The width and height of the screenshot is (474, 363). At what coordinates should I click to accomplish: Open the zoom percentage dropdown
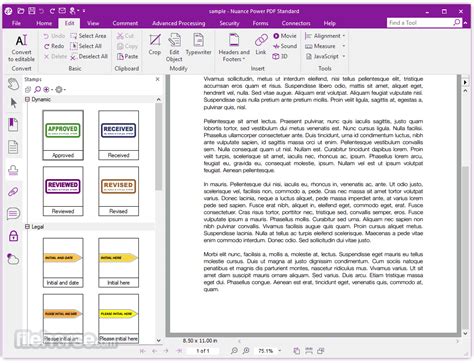click(x=280, y=350)
